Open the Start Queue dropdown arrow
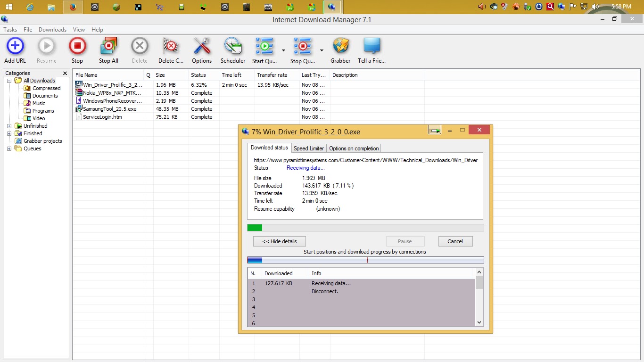Viewport: 644px width, 362px height. [283, 50]
